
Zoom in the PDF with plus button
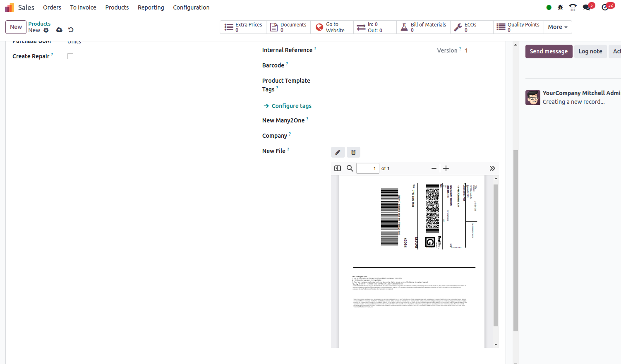point(446,168)
